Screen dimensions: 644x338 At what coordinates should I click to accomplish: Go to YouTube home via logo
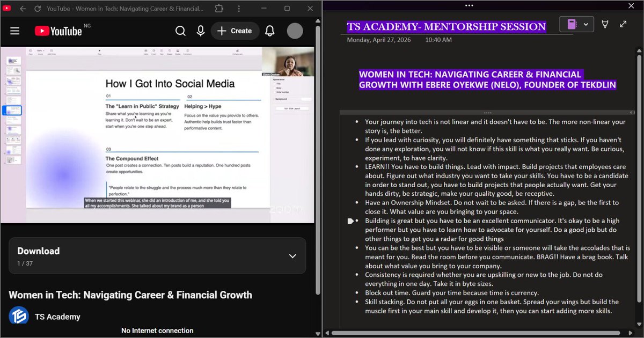tap(58, 31)
